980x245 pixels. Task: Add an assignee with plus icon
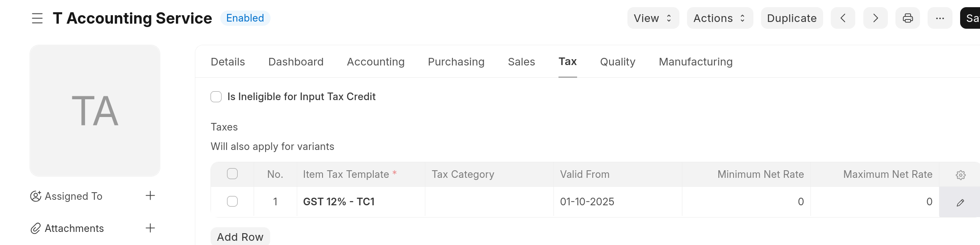pos(150,196)
